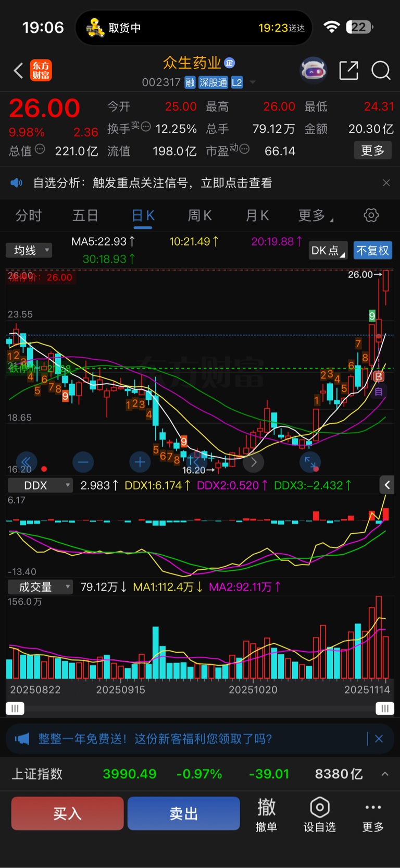Collapse indicator panel left arrow

click(387, 485)
